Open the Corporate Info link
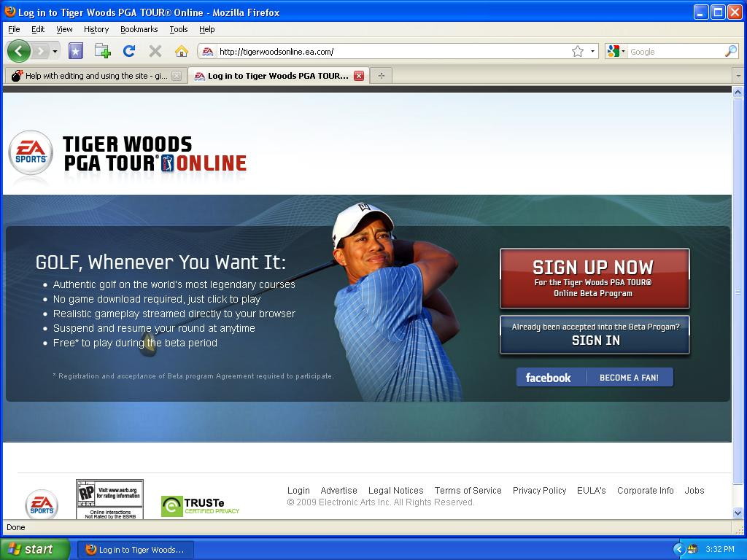 click(645, 491)
